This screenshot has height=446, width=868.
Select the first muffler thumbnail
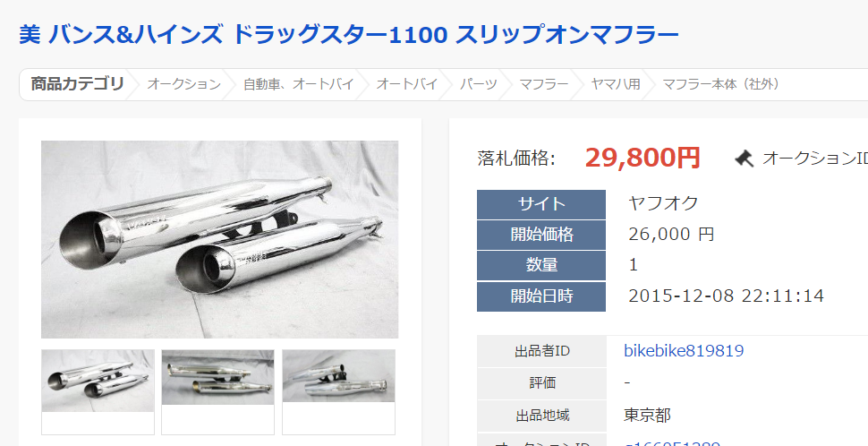[x=98, y=381]
